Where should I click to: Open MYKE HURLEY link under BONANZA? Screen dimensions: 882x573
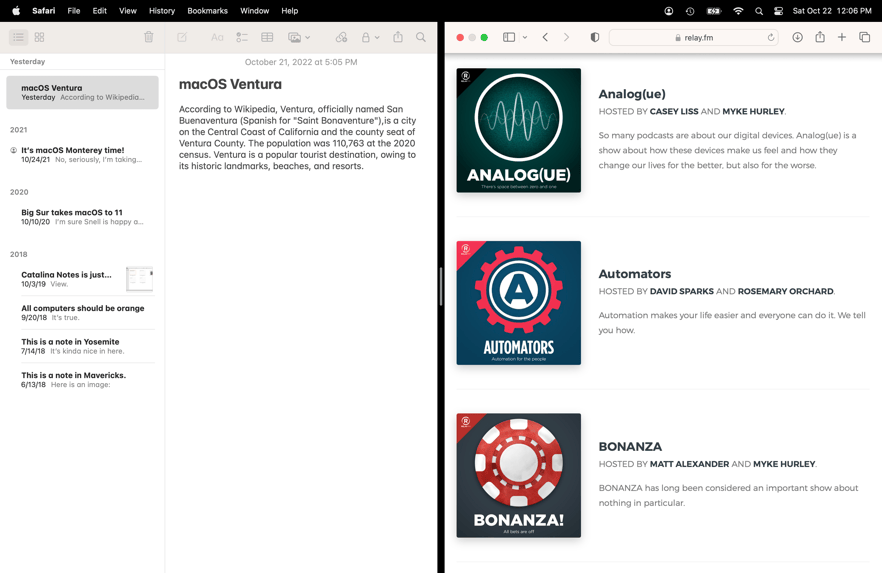784,464
